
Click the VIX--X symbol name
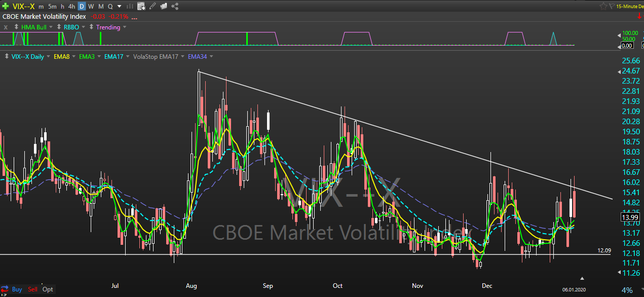coord(23,7)
